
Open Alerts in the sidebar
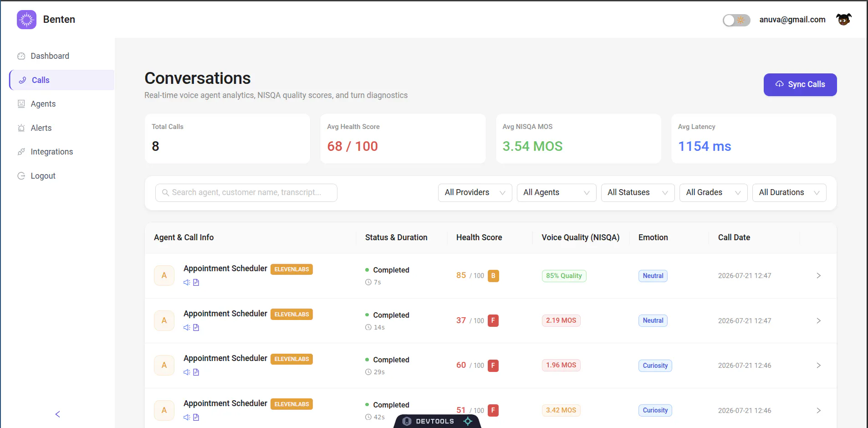[x=41, y=128]
